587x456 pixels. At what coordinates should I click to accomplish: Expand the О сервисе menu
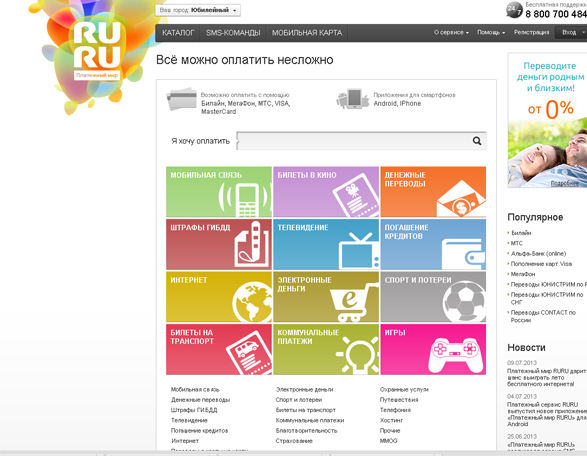[451, 33]
